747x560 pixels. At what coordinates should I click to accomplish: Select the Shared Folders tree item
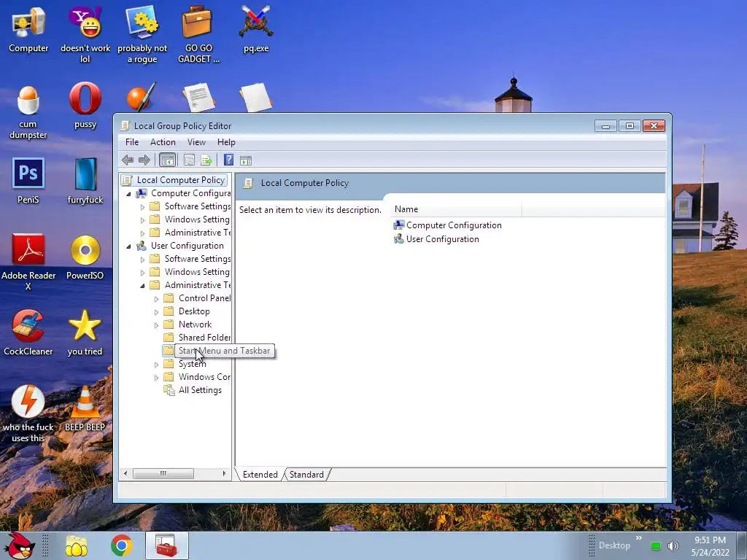click(198, 338)
